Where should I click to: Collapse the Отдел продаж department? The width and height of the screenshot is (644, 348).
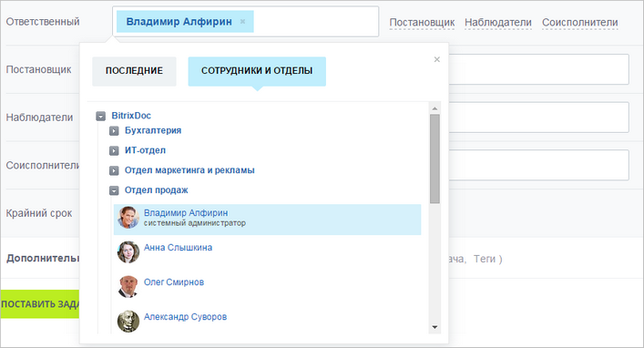[x=114, y=190]
